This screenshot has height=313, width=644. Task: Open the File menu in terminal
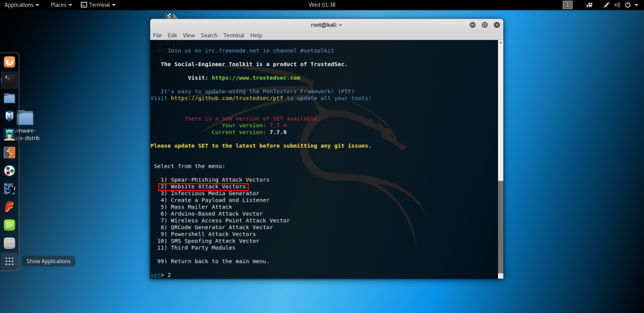coord(157,35)
